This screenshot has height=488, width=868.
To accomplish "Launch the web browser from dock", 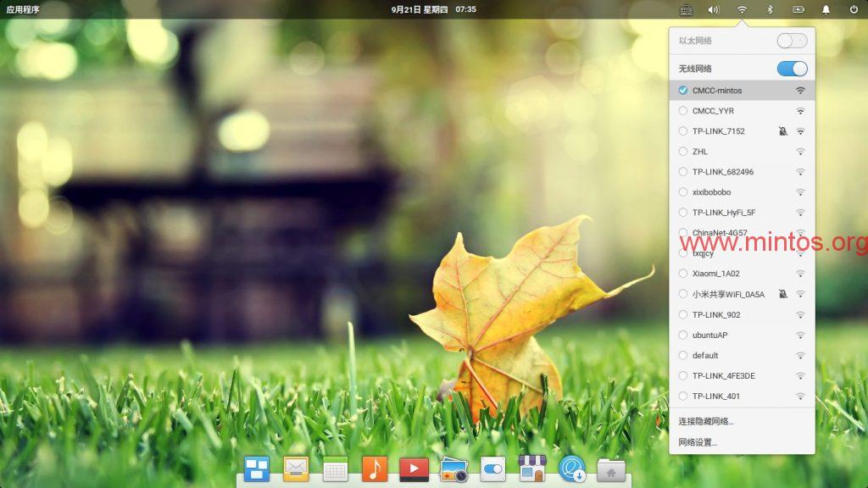I will point(572,469).
